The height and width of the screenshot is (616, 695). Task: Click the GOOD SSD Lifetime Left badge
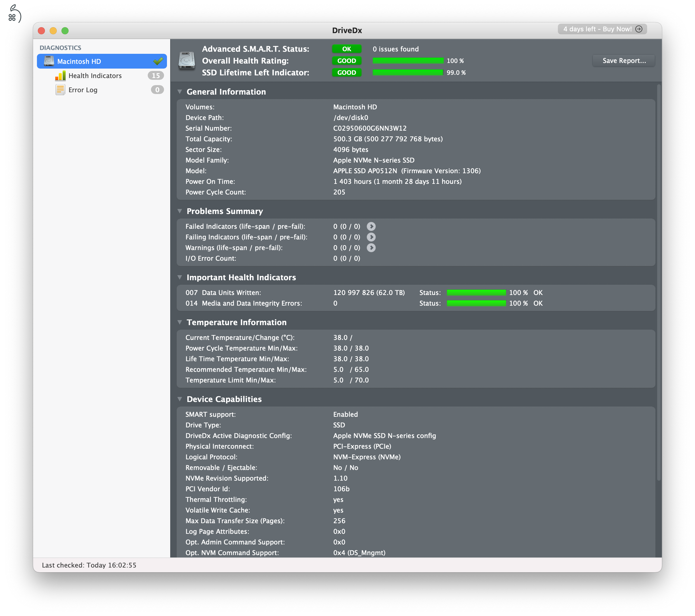click(347, 72)
